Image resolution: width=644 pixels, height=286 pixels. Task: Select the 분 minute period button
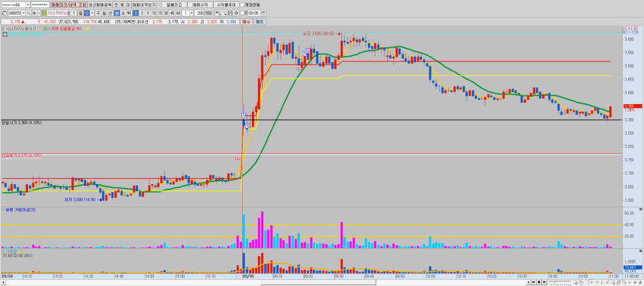tap(117, 13)
